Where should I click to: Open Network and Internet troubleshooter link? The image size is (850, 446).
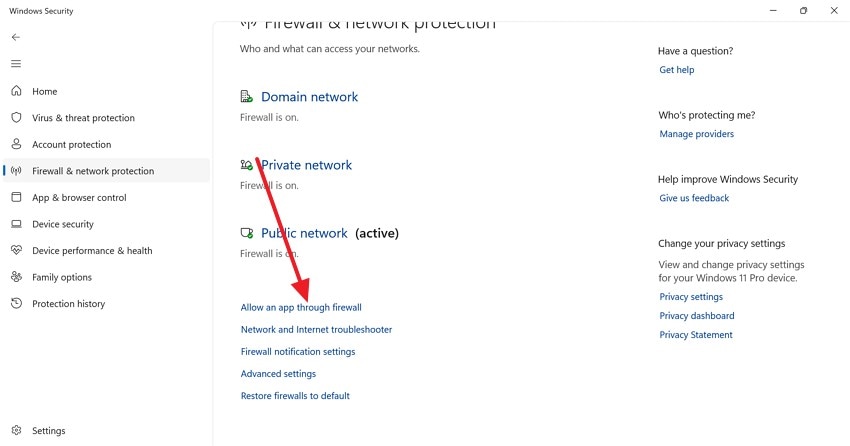316,329
